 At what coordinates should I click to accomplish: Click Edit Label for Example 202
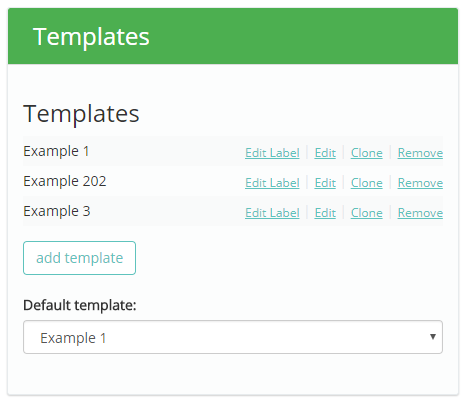click(272, 183)
